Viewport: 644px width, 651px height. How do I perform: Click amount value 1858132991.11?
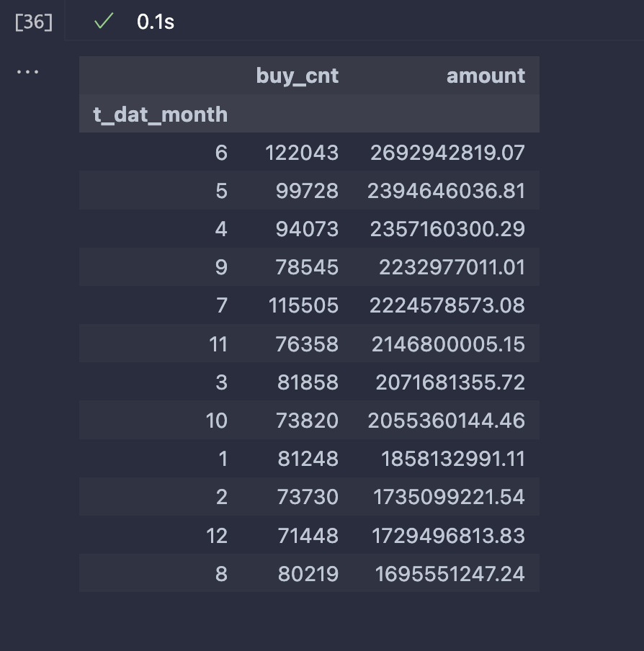click(x=453, y=459)
